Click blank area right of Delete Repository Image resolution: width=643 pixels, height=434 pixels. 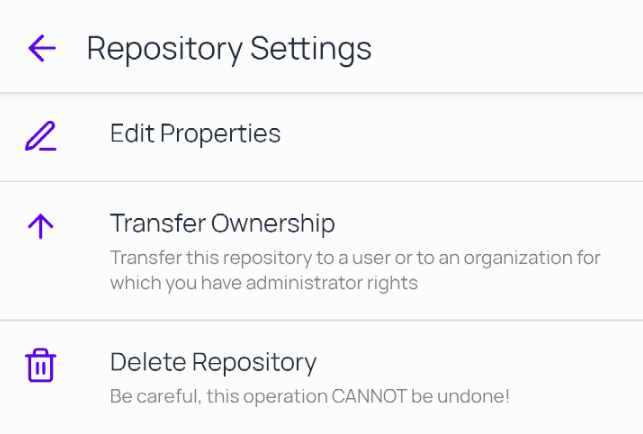click(480, 363)
